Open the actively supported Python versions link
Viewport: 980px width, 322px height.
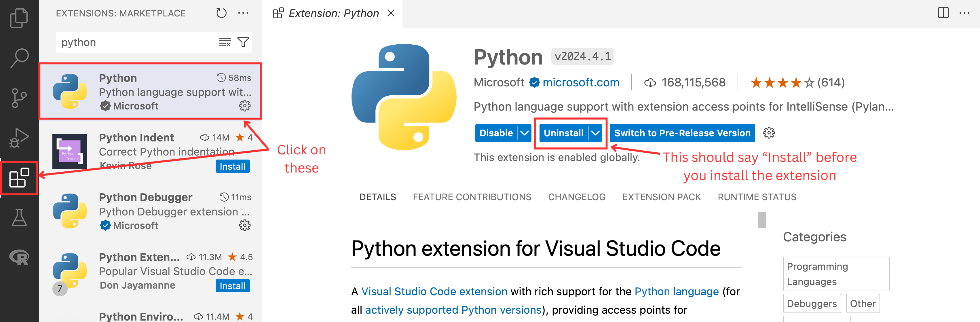tap(453, 310)
